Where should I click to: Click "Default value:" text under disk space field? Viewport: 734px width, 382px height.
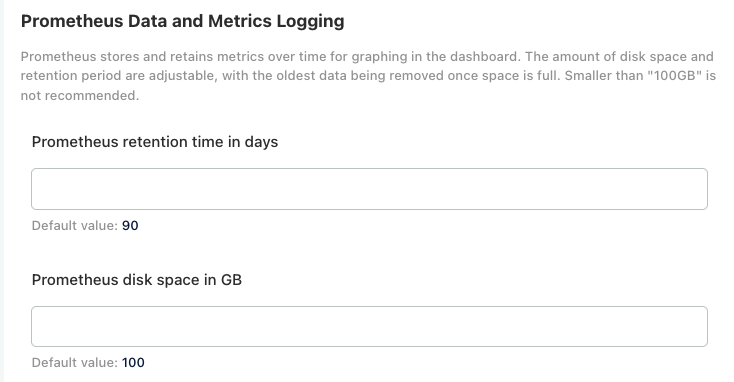(x=75, y=363)
